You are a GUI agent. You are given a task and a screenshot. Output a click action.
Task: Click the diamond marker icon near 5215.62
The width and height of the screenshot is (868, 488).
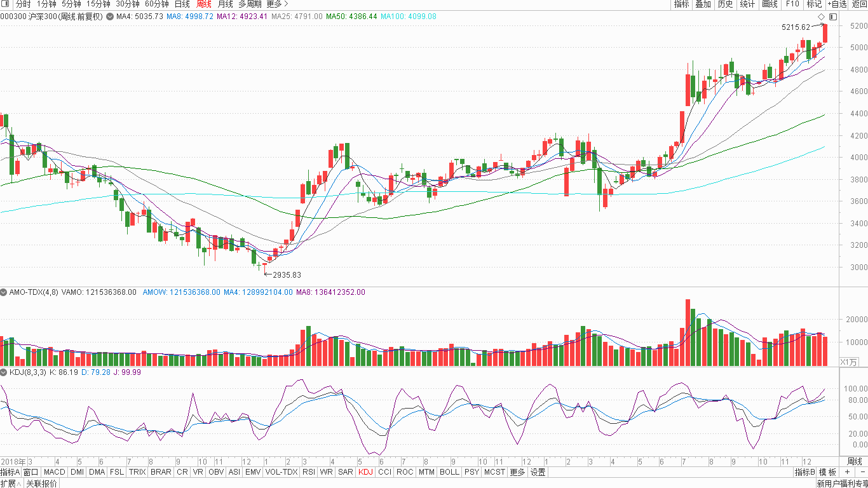pos(821,17)
